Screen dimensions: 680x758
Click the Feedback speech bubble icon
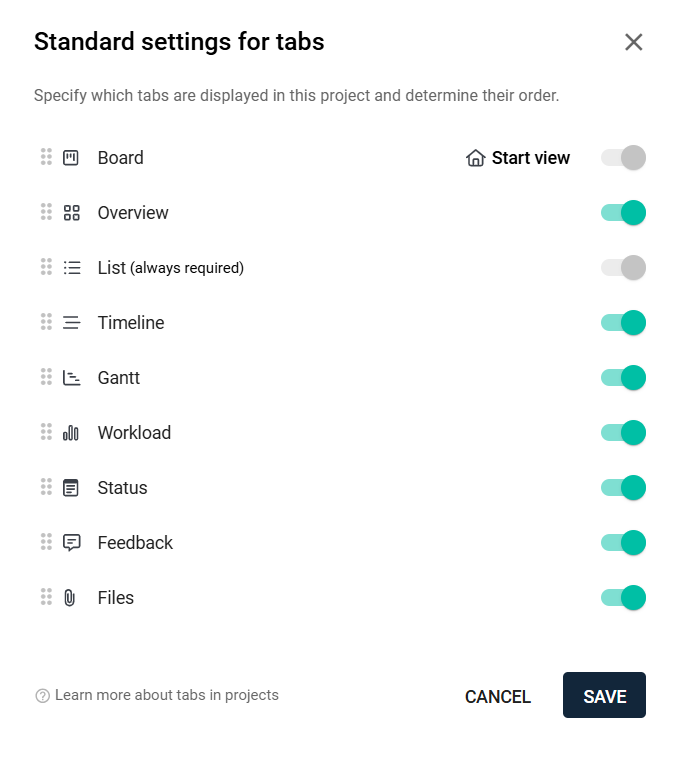[72, 543]
